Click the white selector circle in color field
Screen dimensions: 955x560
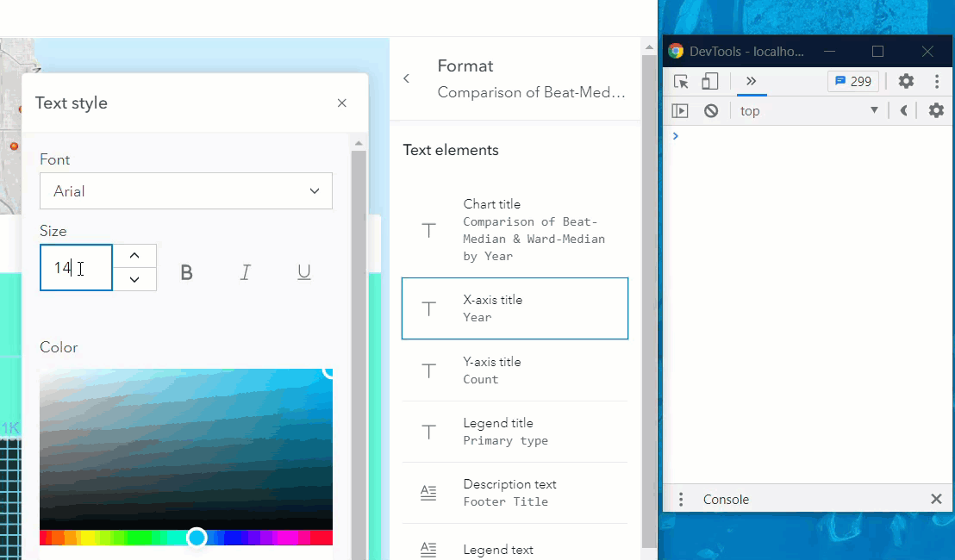coord(328,372)
